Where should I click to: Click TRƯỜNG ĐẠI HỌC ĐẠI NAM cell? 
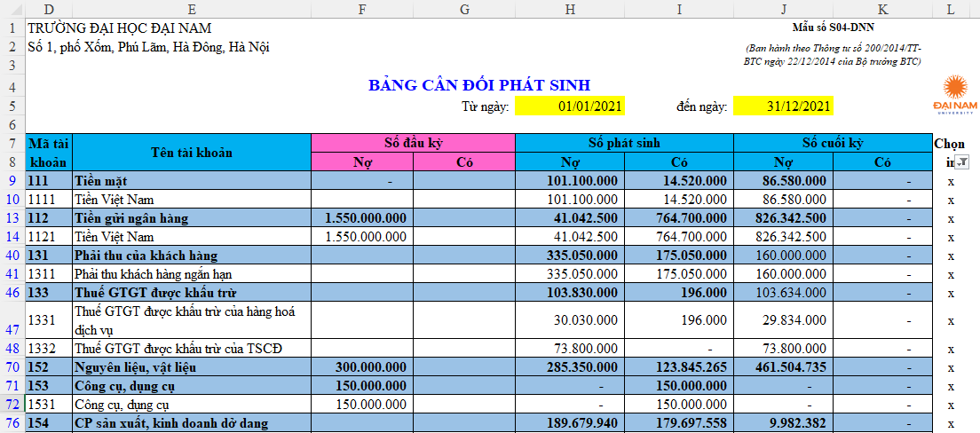click(119, 28)
